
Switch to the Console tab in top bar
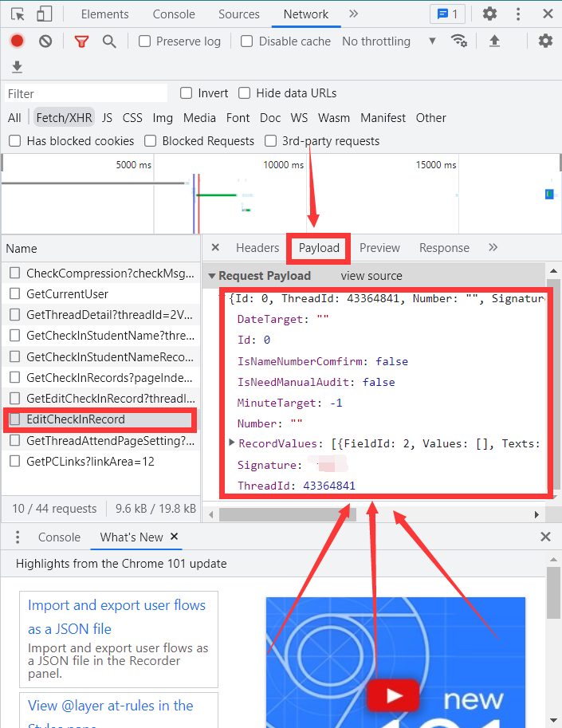tap(174, 14)
